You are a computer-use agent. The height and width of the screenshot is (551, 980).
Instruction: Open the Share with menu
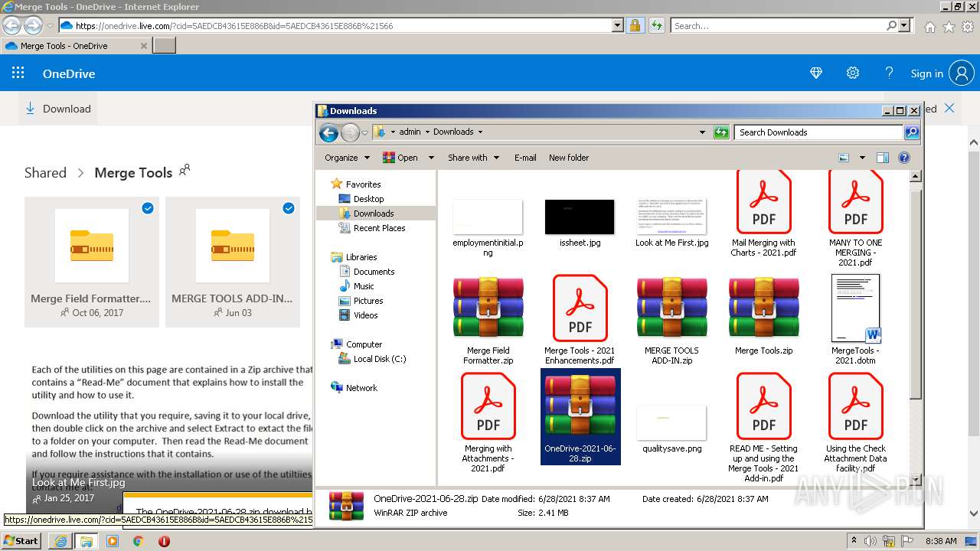point(473,158)
